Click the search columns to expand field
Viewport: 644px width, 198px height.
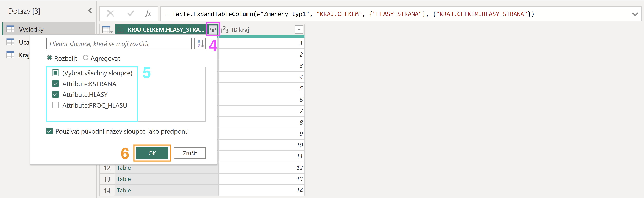click(x=119, y=44)
